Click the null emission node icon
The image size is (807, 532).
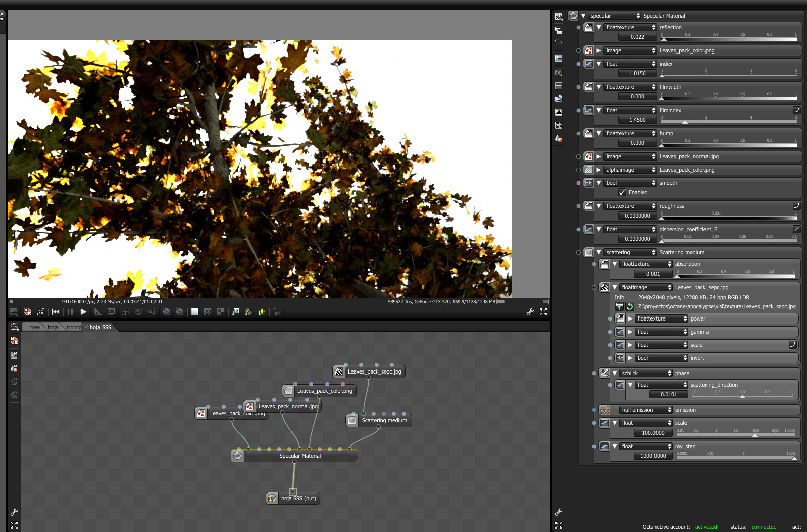coord(604,410)
